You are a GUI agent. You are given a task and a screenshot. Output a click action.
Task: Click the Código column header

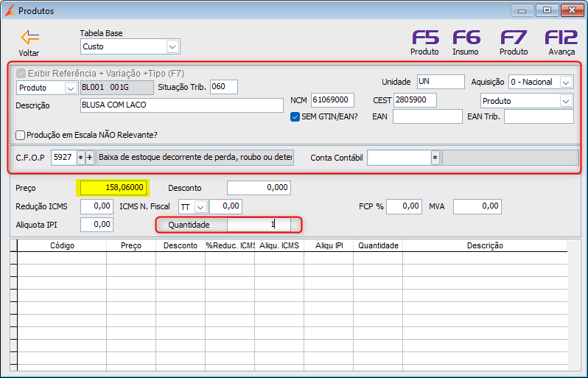coord(62,245)
